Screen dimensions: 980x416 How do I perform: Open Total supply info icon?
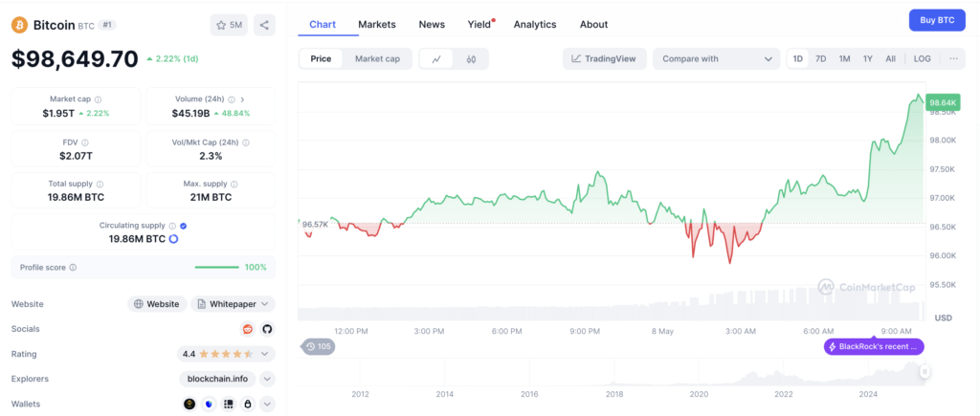click(x=100, y=185)
